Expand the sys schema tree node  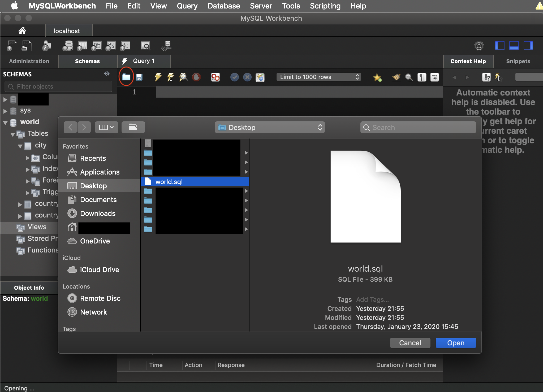pos(5,111)
